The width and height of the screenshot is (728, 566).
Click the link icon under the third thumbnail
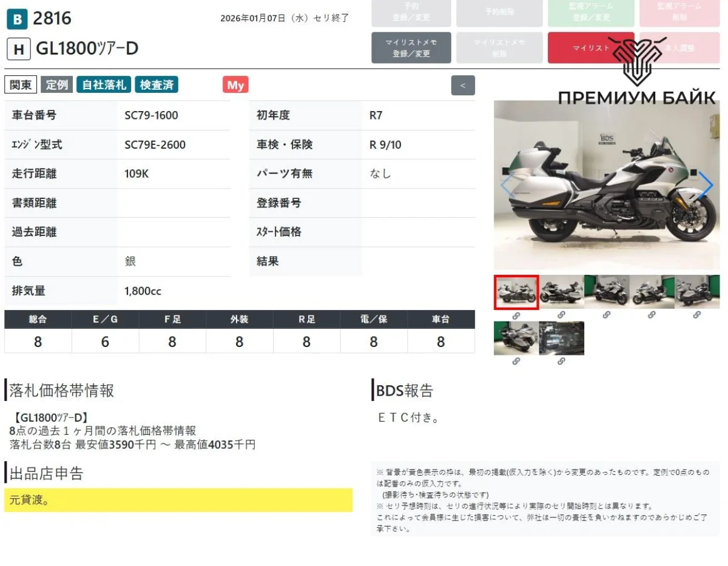point(607,315)
